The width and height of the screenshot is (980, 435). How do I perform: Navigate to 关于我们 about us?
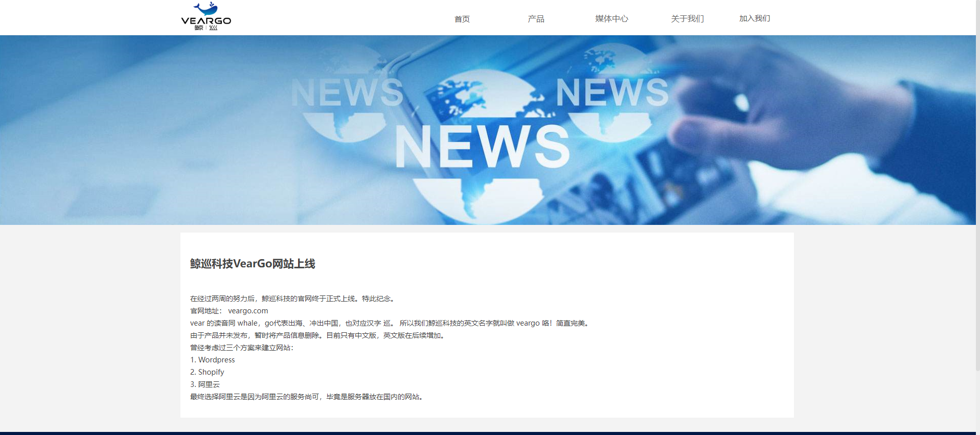(x=687, y=19)
